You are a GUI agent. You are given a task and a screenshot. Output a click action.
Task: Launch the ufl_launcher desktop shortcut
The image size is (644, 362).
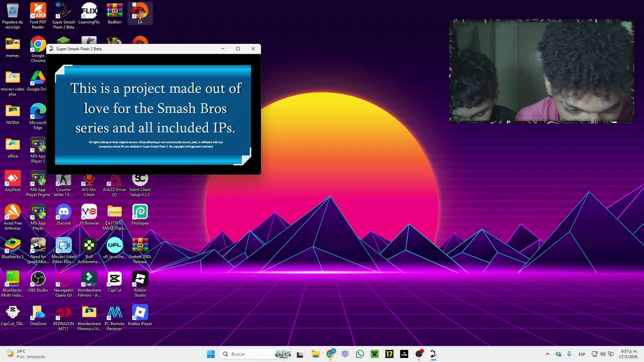click(114, 248)
